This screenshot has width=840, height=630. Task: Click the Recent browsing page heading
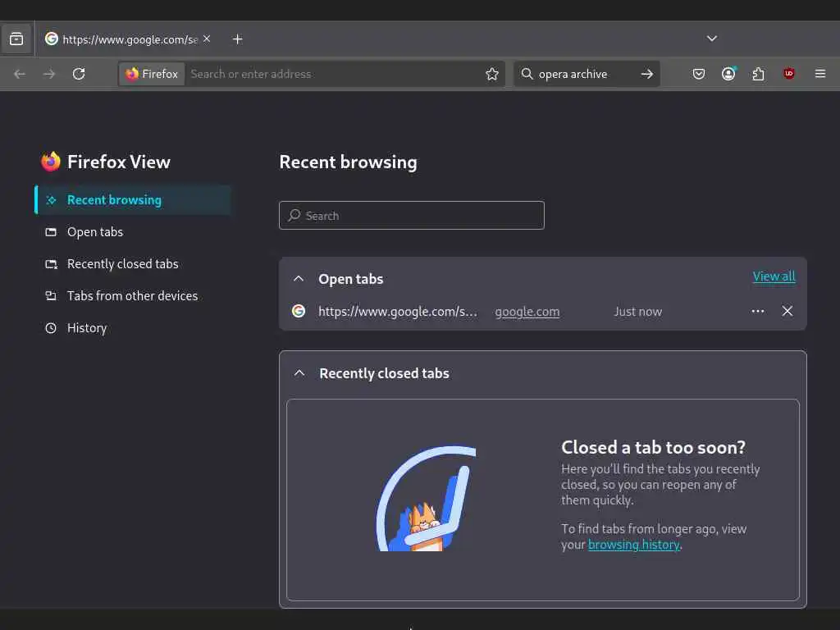tap(348, 162)
